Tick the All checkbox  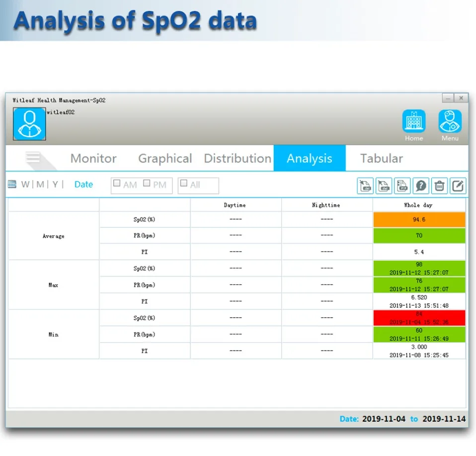[x=184, y=183]
